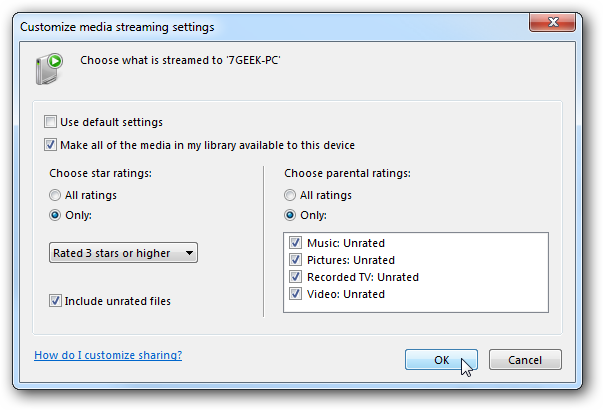Enable Use default settings checkbox

pos(50,122)
